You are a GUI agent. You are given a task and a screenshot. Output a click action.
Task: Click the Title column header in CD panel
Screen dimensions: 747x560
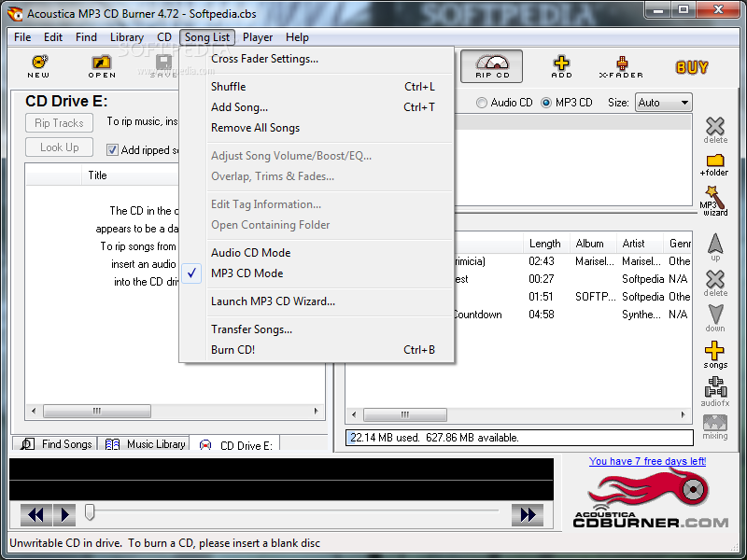pyautogui.click(x=131, y=175)
